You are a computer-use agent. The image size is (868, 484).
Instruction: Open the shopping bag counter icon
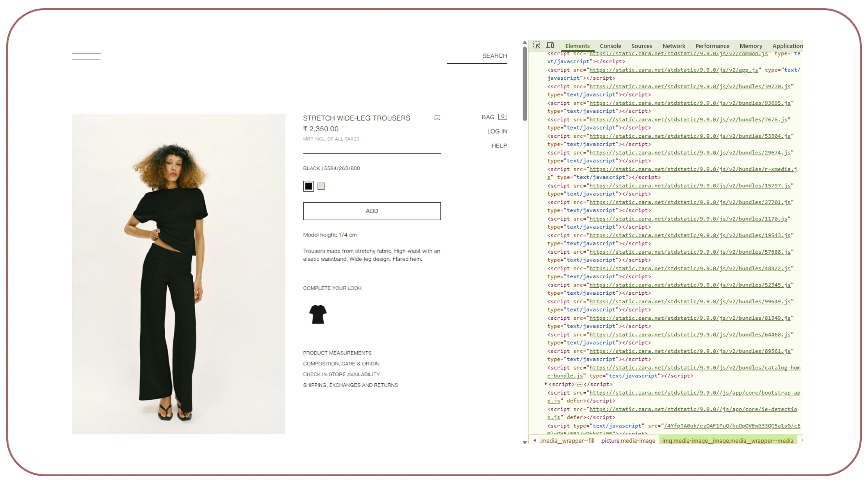pos(503,116)
